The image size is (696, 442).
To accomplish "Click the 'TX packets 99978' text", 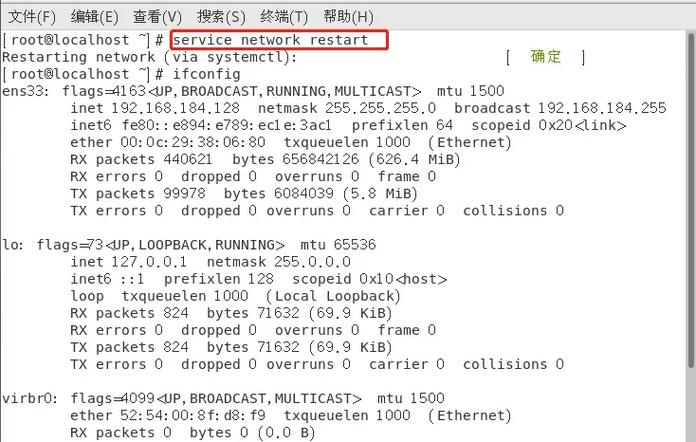I will (x=138, y=193).
